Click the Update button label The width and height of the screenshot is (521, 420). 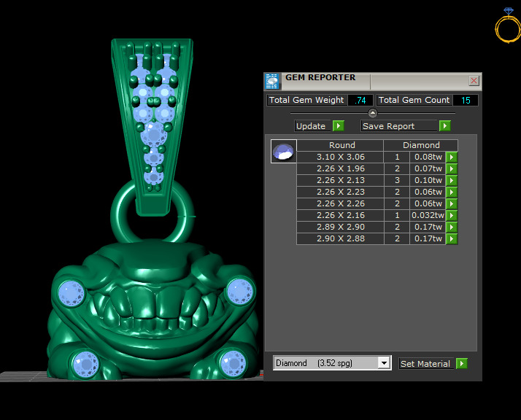312,126
